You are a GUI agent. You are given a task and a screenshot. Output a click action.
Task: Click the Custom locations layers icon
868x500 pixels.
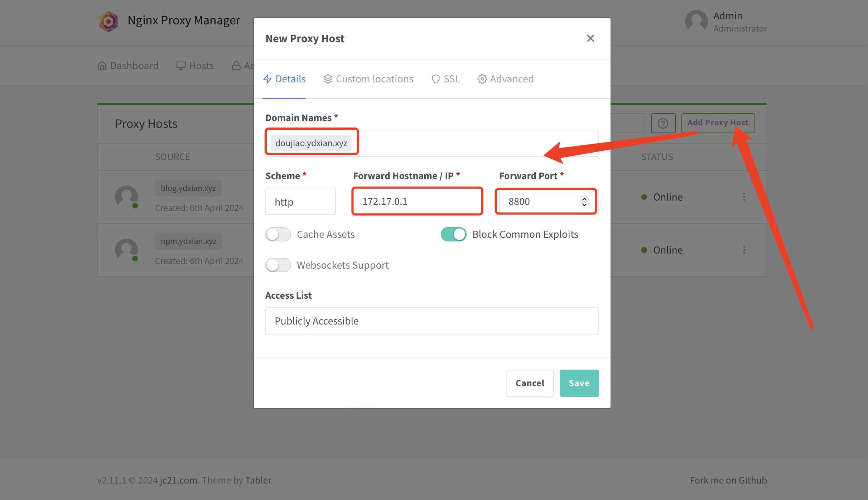point(328,79)
